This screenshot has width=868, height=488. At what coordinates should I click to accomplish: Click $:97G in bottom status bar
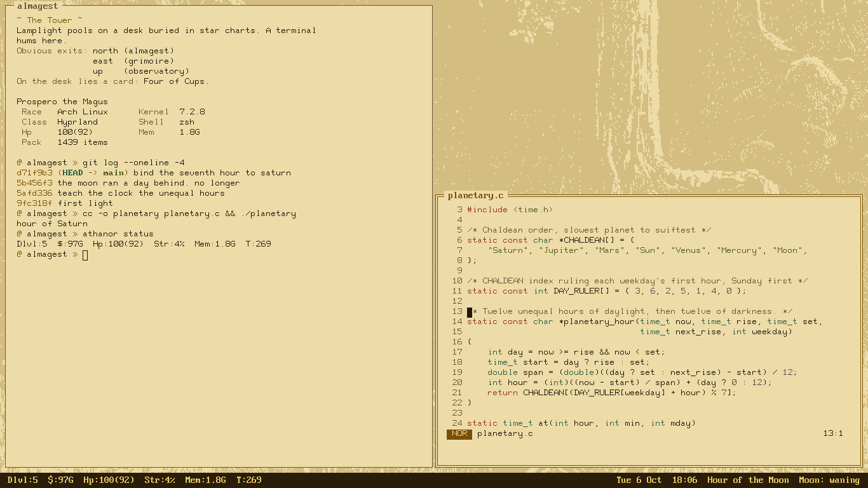61,480
